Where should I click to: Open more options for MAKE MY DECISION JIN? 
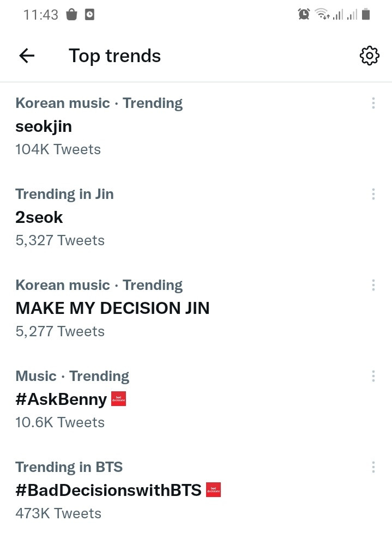(x=373, y=285)
